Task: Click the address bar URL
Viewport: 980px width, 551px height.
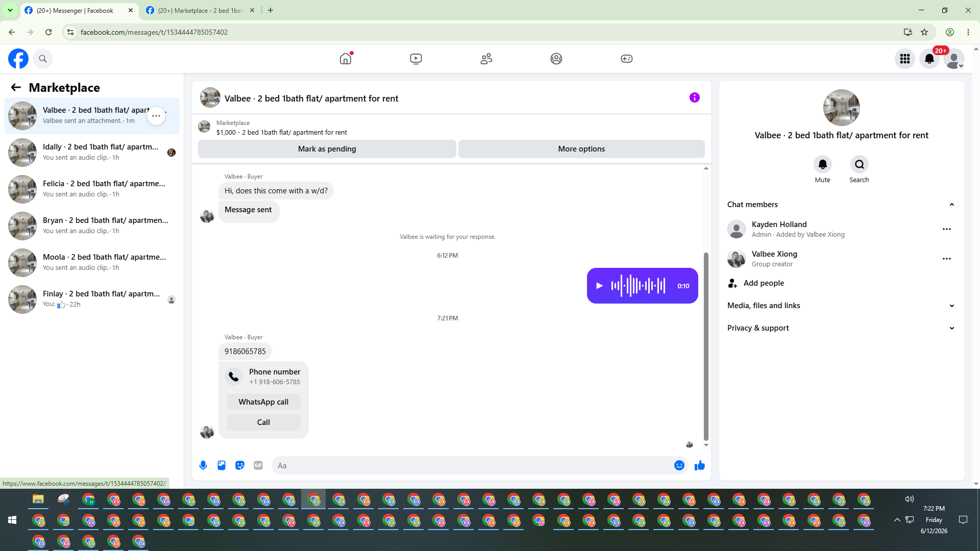Action: coord(154,32)
